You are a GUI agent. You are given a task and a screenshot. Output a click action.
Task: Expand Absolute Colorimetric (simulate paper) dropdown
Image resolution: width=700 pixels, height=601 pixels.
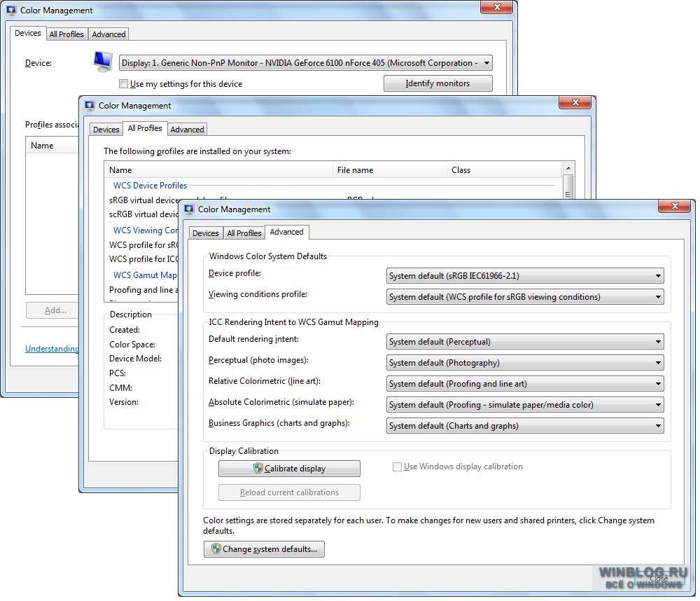525,405
